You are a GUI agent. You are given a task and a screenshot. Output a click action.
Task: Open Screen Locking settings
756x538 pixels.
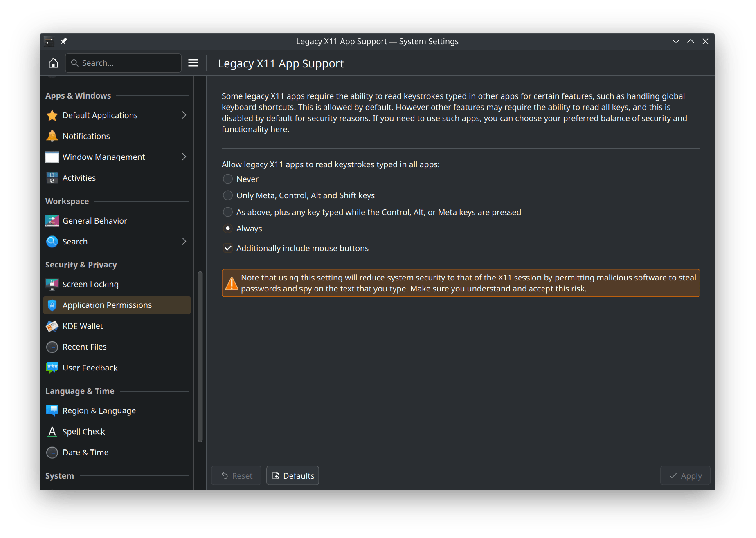click(x=117, y=284)
